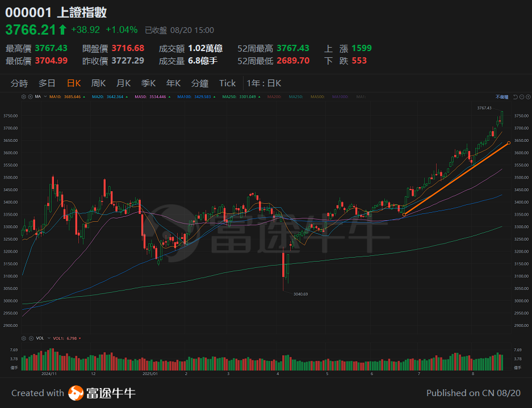The image size is (532, 408).
Task: Zoom in chart using plus icon
Action: tap(528, 96)
